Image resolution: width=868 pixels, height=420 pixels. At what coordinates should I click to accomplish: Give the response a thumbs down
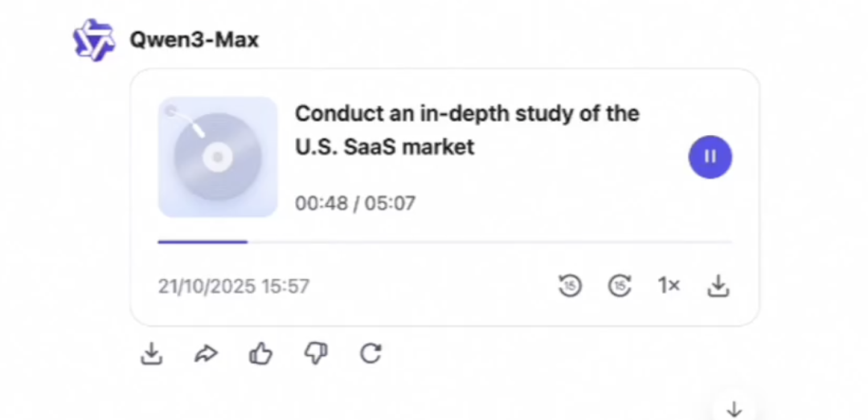click(316, 354)
